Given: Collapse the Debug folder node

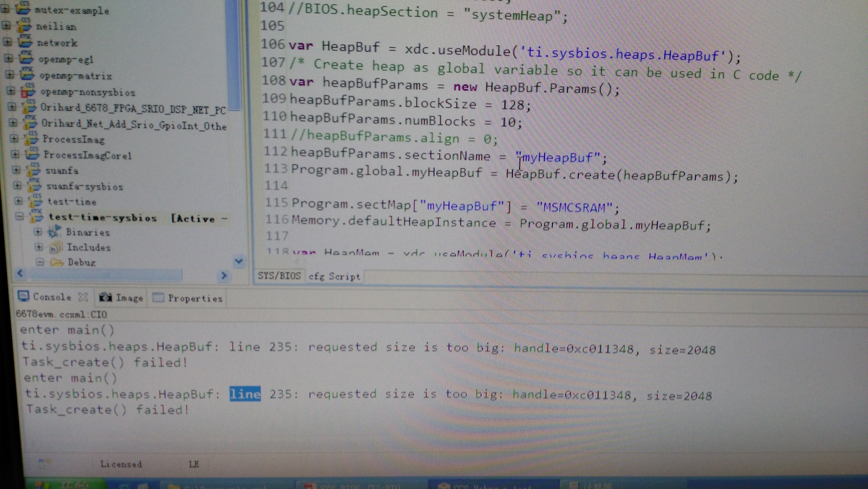Looking at the screenshot, I should (x=40, y=262).
